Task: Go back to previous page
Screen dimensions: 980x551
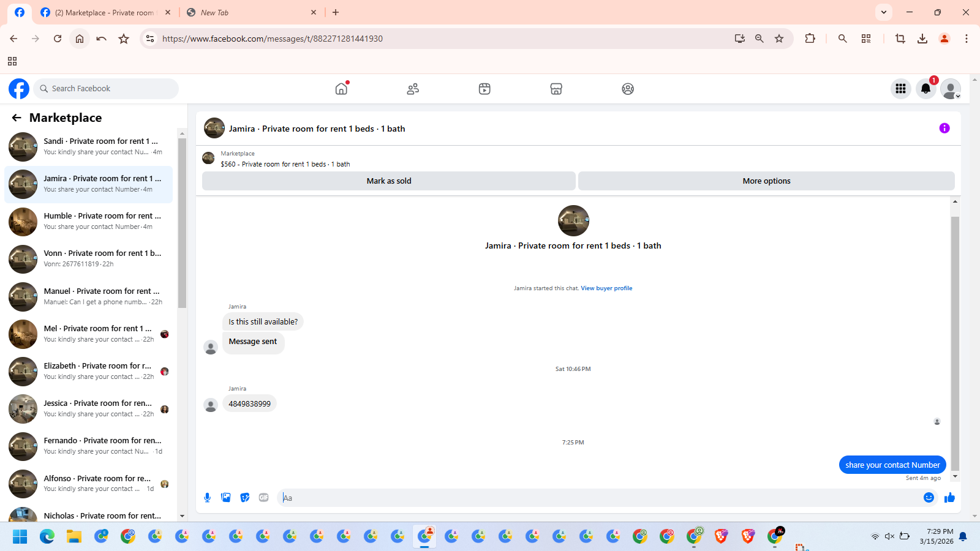Action: [13, 39]
